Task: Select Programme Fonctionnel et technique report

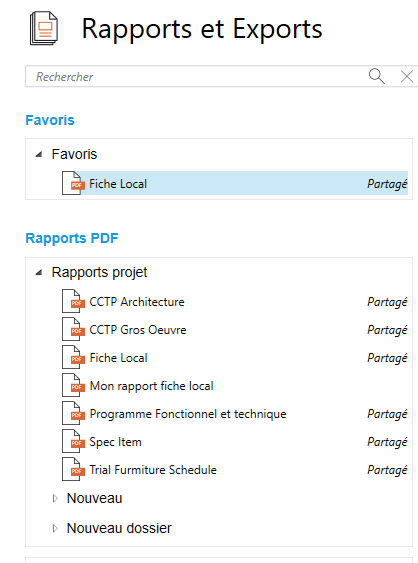Action: point(235,414)
